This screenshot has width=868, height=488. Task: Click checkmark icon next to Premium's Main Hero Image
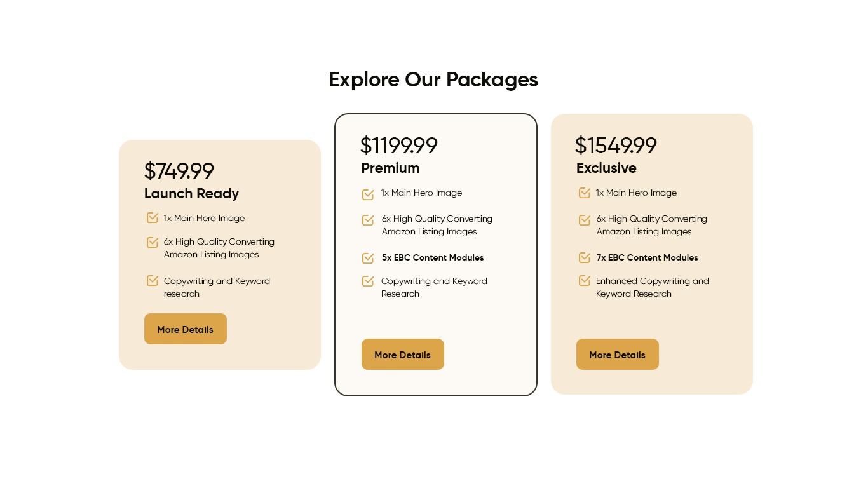tap(368, 194)
